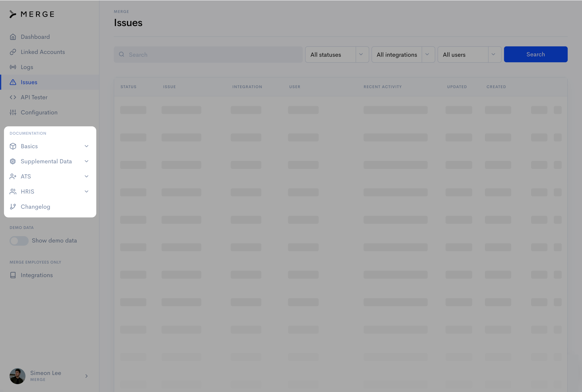Click the USER column header
582x392 pixels.
[295, 87]
